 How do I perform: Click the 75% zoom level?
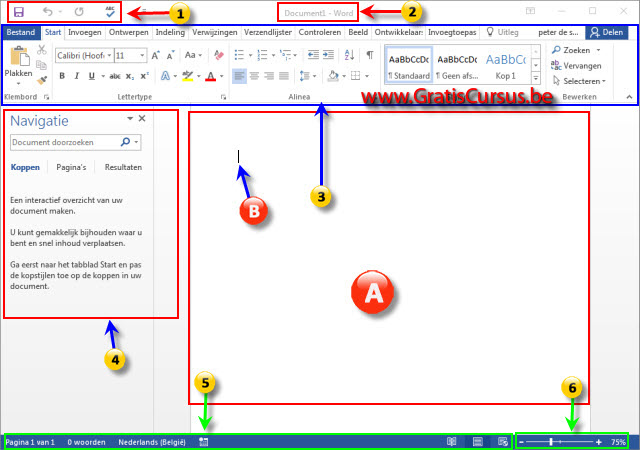[x=618, y=442]
